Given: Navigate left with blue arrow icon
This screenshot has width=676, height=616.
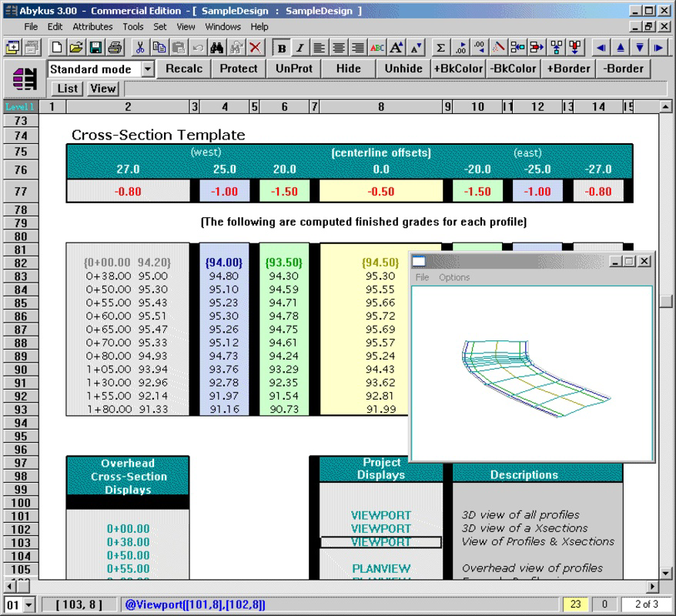Looking at the screenshot, I should [601, 48].
